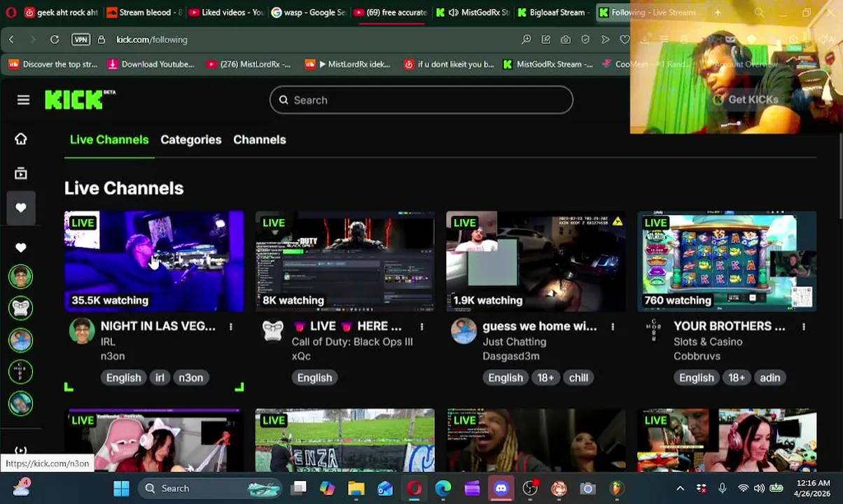Open options menu for Dasgasd3m stream card
The width and height of the screenshot is (843, 504).
click(x=613, y=326)
